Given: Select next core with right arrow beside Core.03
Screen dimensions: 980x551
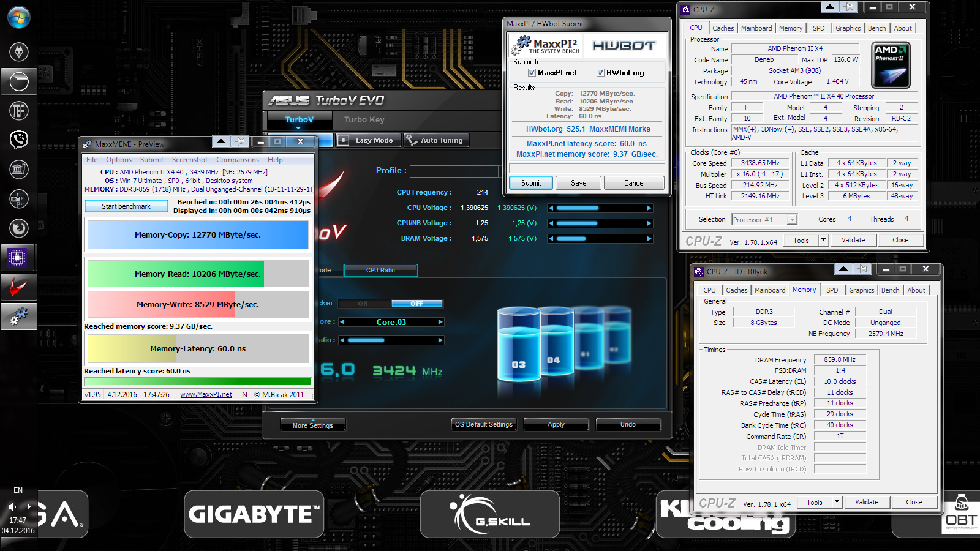Looking at the screenshot, I should point(440,322).
